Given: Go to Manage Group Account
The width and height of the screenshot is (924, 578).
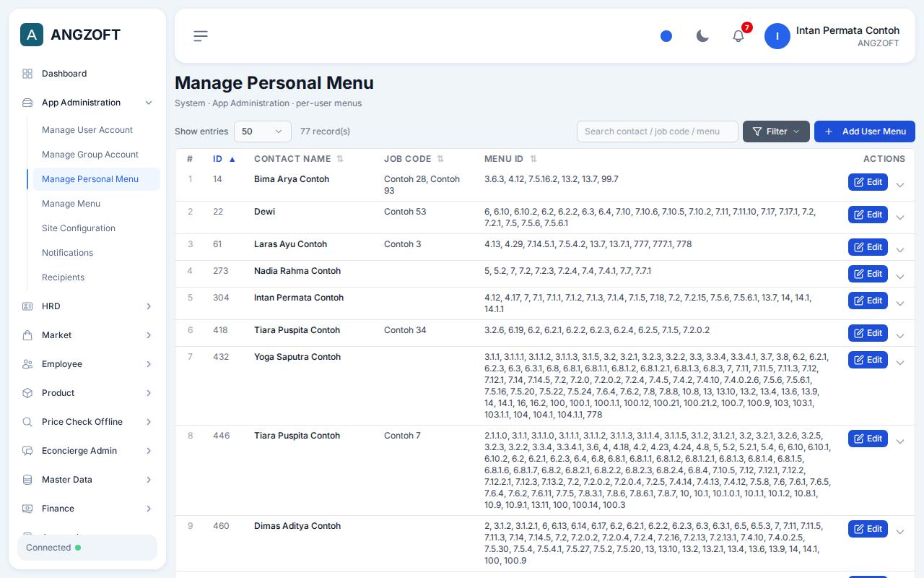Looking at the screenshot, I should pos(96,155).
